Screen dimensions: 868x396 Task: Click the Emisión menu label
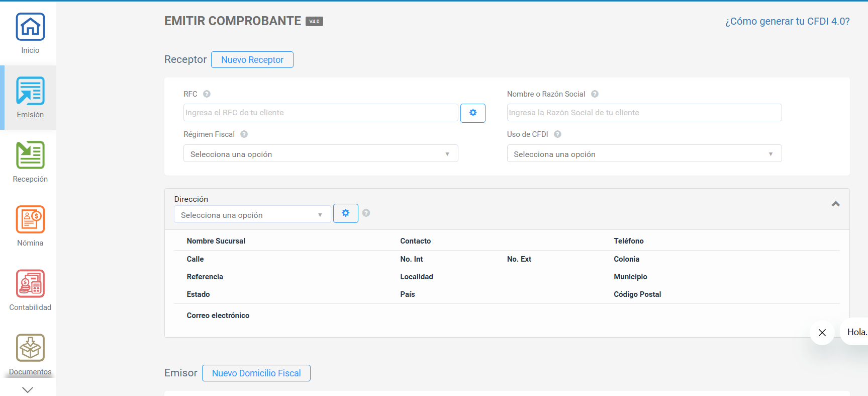coord(30,115)
